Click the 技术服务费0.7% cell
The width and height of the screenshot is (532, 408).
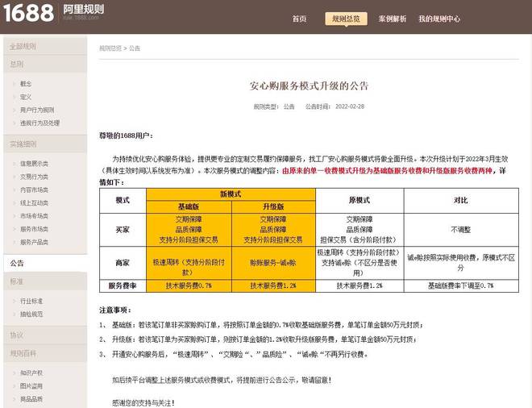189,285
